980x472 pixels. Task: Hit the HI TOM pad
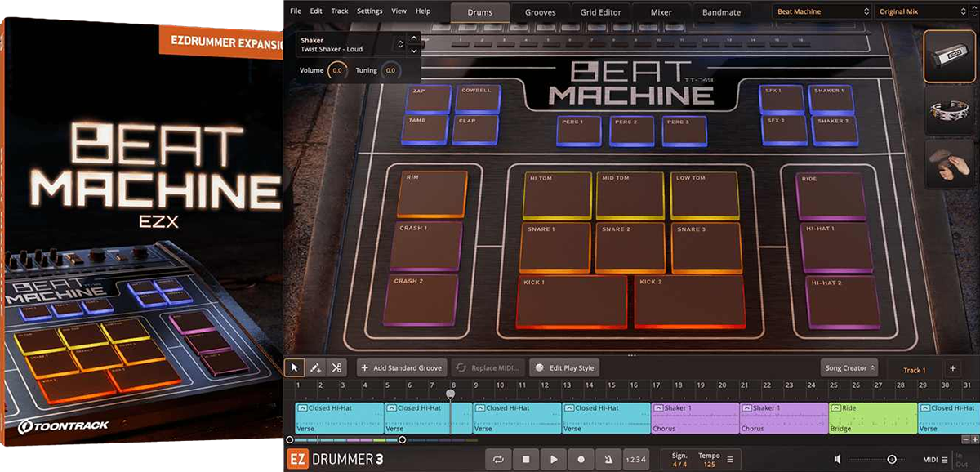pos(559,195)
